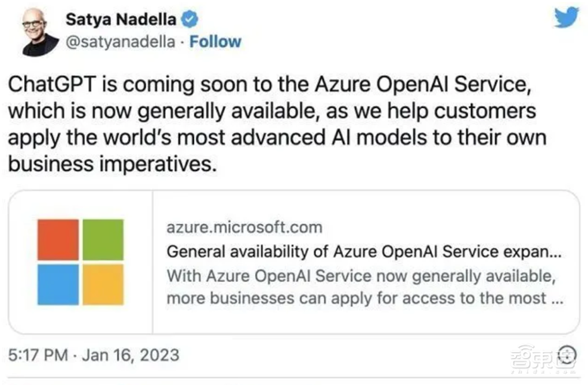Open the Satya Nadella display name
The image size is (588, 385).
[x=121, y=19]
